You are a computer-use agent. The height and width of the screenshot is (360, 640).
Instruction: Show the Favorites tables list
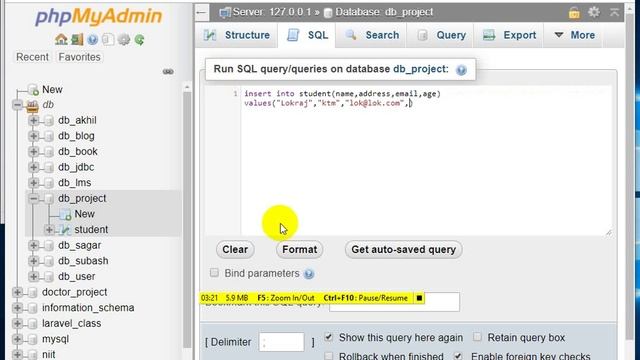click(79, 57)
